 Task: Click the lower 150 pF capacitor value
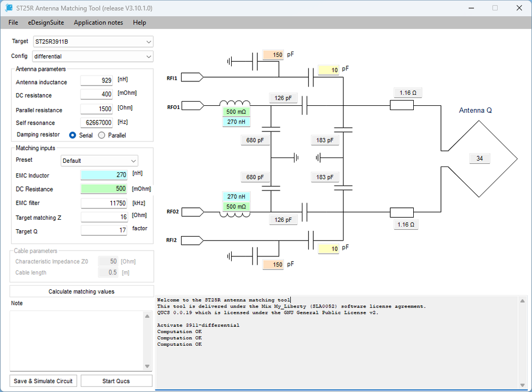[x=273, y=264]
